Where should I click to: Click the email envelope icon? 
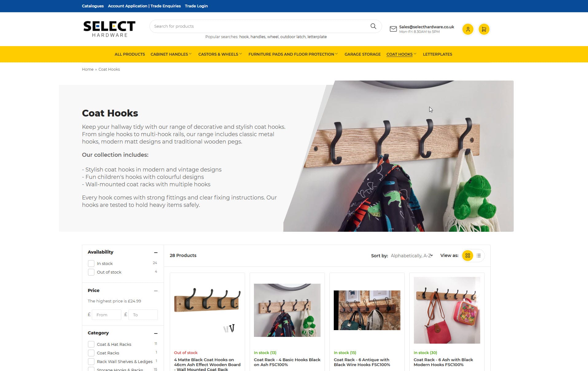(393, 29)
